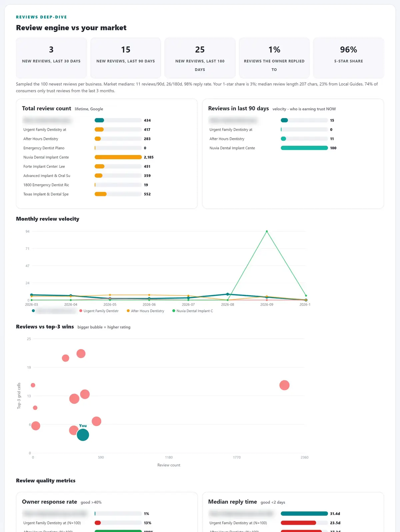400x532 pixels.
Task: Click Nuvia Dental Implant Cente total review bar
Action: pyautogui.click(x=118, y=157)
